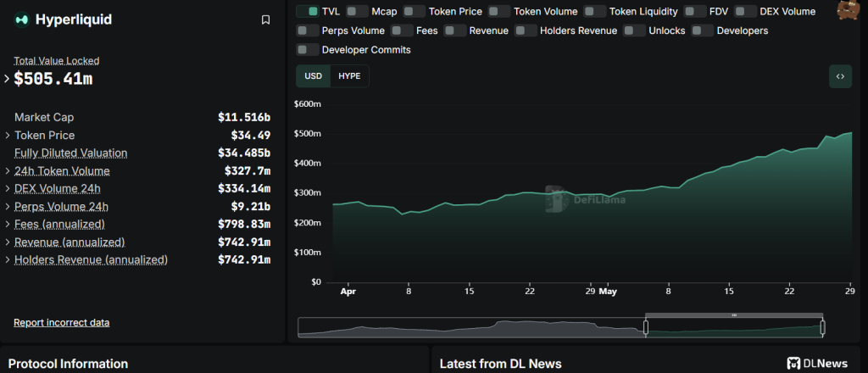Click the Hyperliquid logo icon
The width and height of the screenshot is (868, 373).
(x=21, y=20)
